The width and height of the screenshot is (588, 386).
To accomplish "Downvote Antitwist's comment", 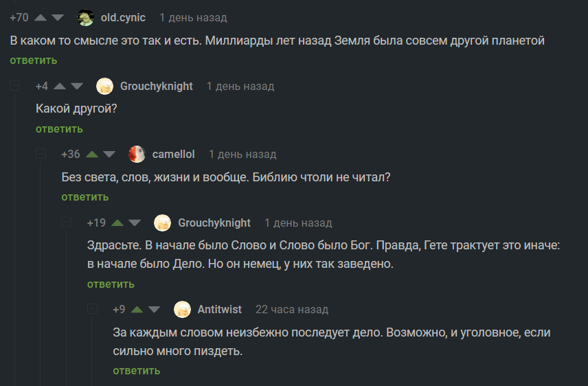I will click(x=154, y=310).
